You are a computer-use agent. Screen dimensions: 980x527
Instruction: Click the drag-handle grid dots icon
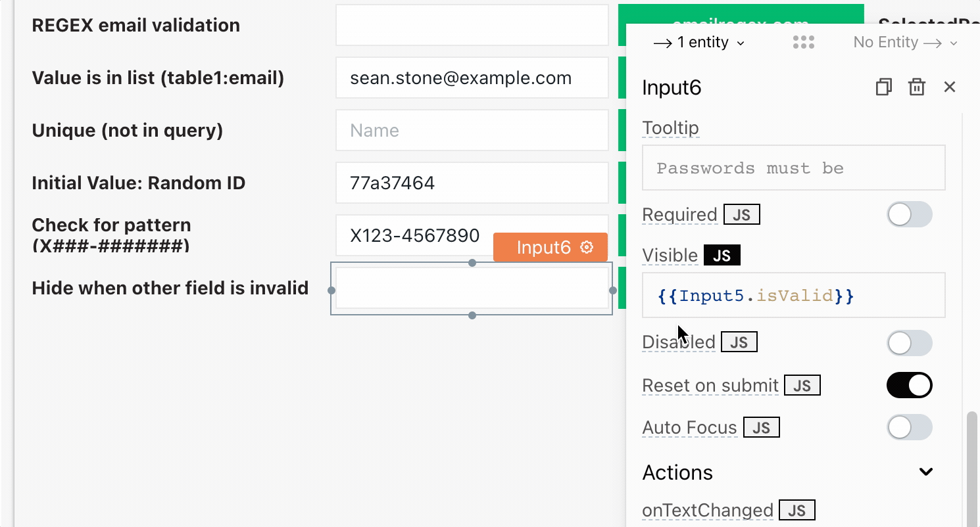click(x=804, y=43)
